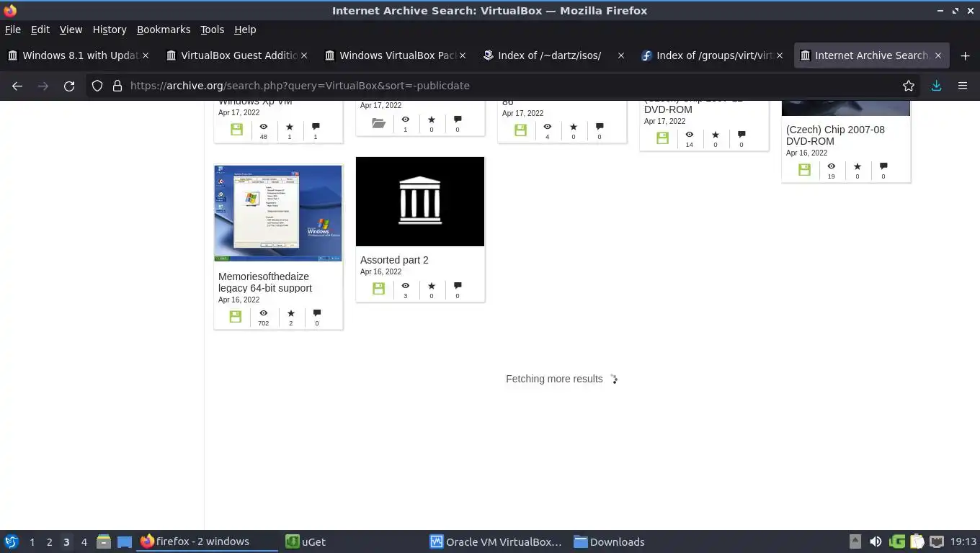Open the system volume control in the tray
The width and height of the screenshot is (980, 553).
tap(876, 542)
